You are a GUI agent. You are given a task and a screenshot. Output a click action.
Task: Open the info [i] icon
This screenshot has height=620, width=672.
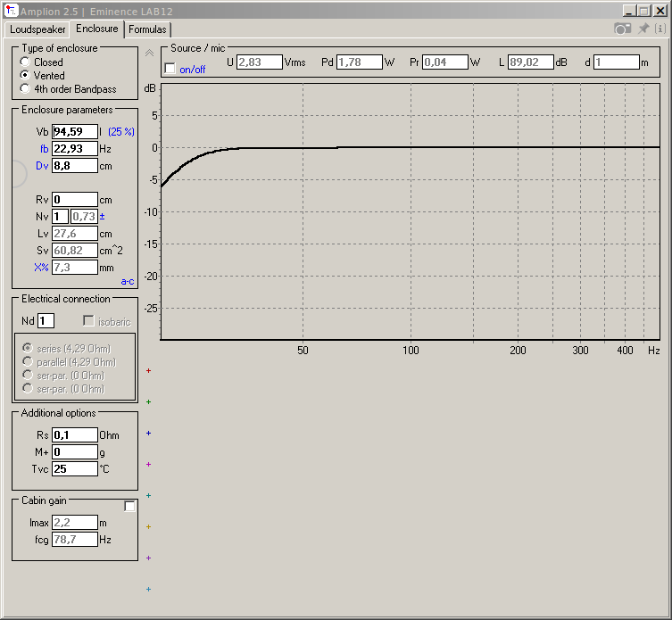click(660, 29)
